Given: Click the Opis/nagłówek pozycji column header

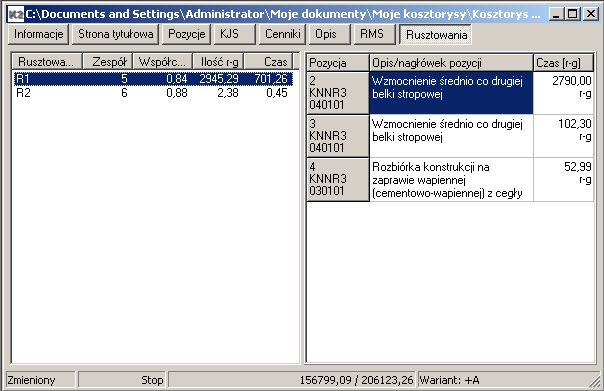Looking at the screenshot, I should coord(451,63).
